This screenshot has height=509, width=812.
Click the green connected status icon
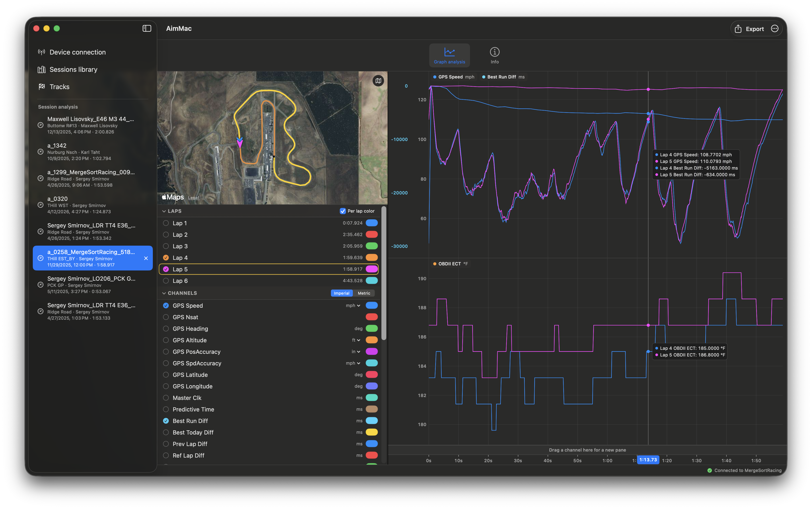pos(709,470)
